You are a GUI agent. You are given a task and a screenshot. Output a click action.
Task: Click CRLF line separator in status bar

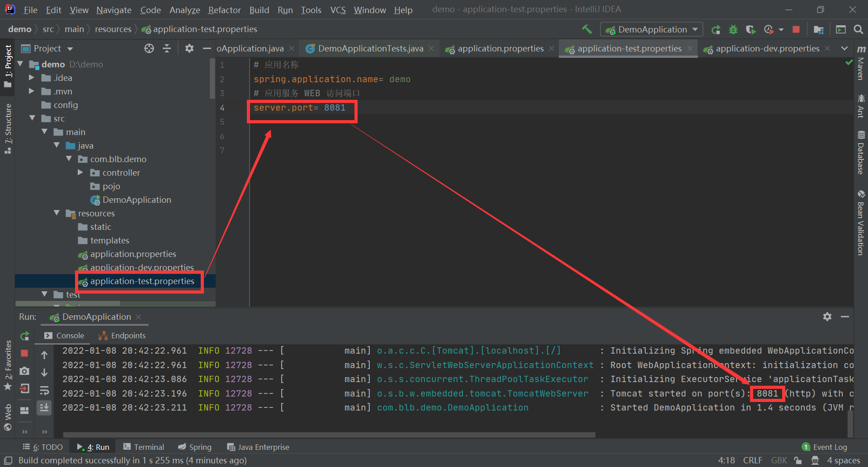click(x=753, y=460)
